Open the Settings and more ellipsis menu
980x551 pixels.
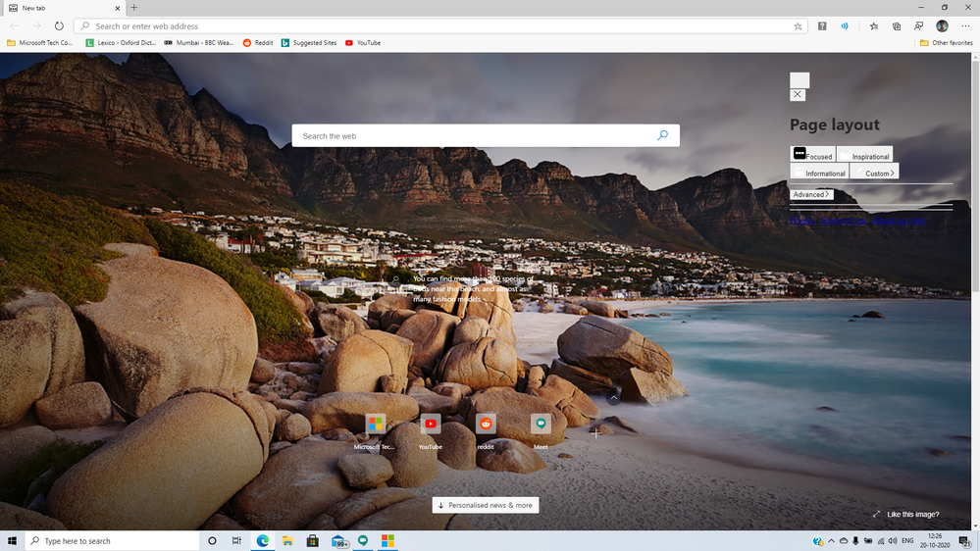coord(965,26)
